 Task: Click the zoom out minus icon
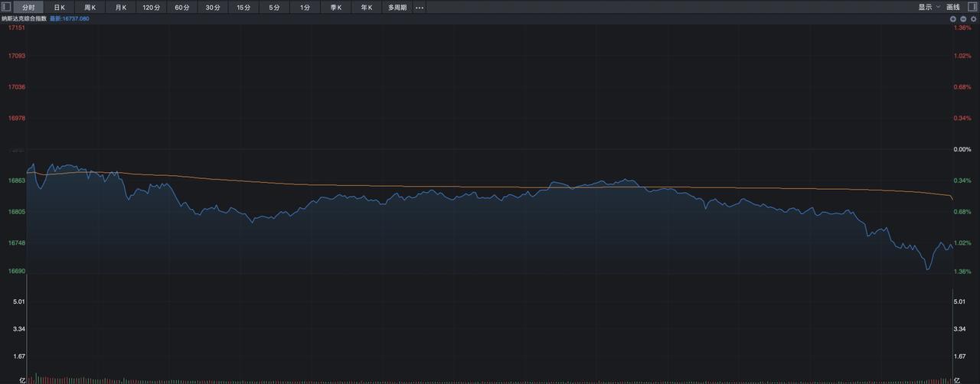click(x=963, y=18)
